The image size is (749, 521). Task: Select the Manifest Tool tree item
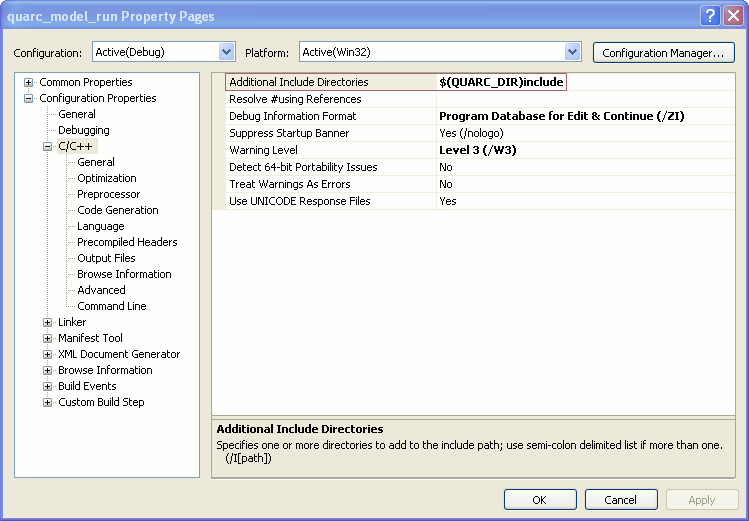90,338
